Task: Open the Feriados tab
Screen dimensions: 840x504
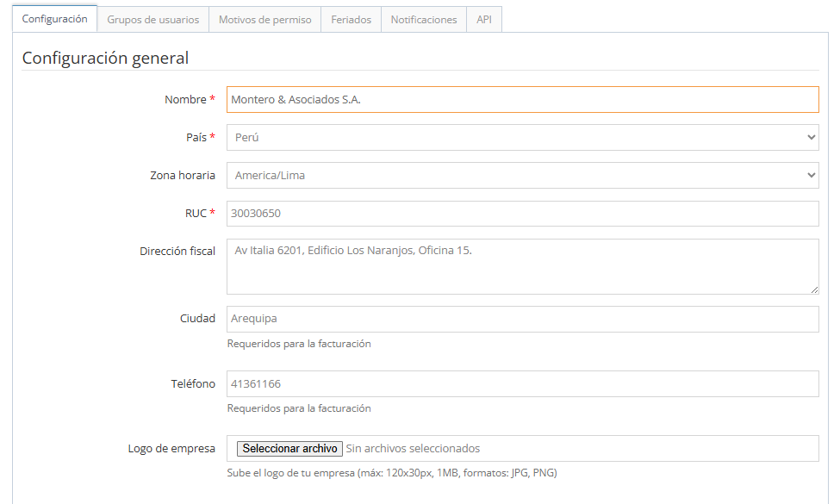Action: [x=351, y=20]
